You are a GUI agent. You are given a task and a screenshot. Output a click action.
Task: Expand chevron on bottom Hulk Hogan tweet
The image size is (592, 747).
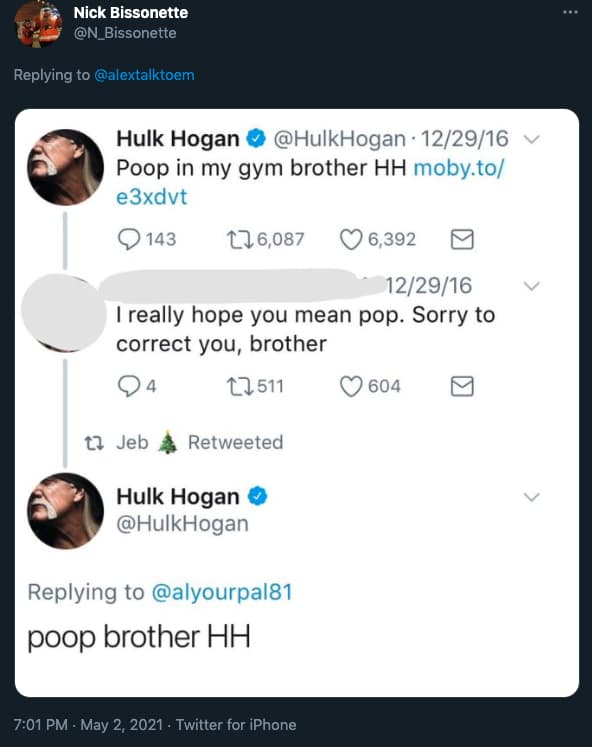click(x=532, y=497)
